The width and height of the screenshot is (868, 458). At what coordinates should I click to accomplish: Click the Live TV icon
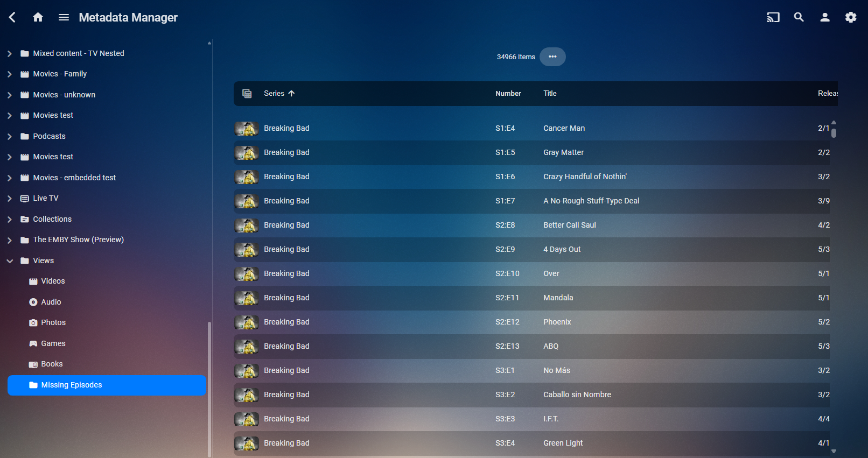point(25,199)
